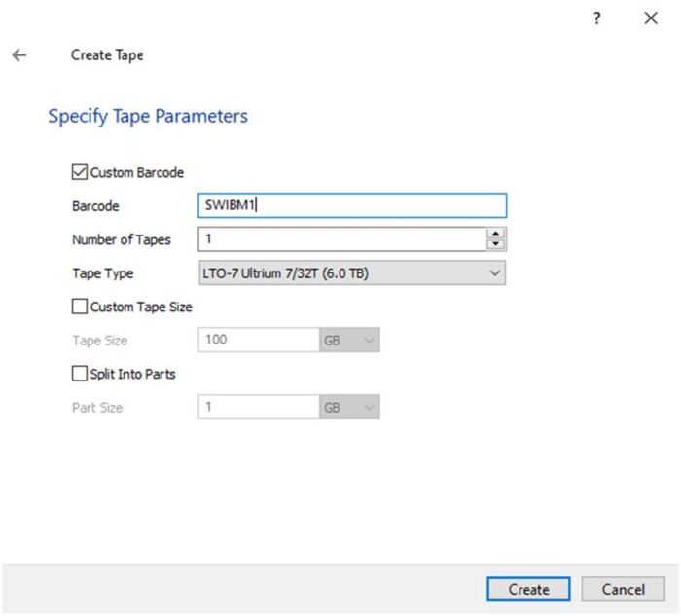Open the Part Size unit GB dropdown

349,408
